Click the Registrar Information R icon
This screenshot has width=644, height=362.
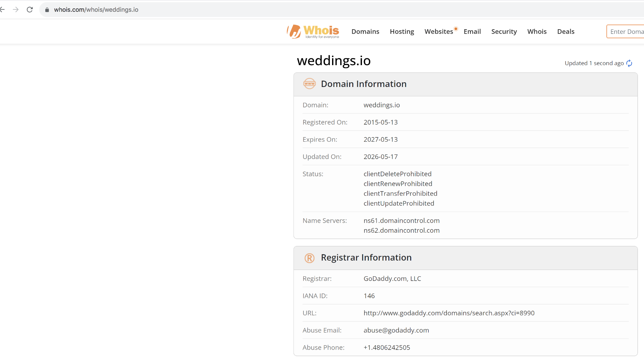click(x=309, y=258)
